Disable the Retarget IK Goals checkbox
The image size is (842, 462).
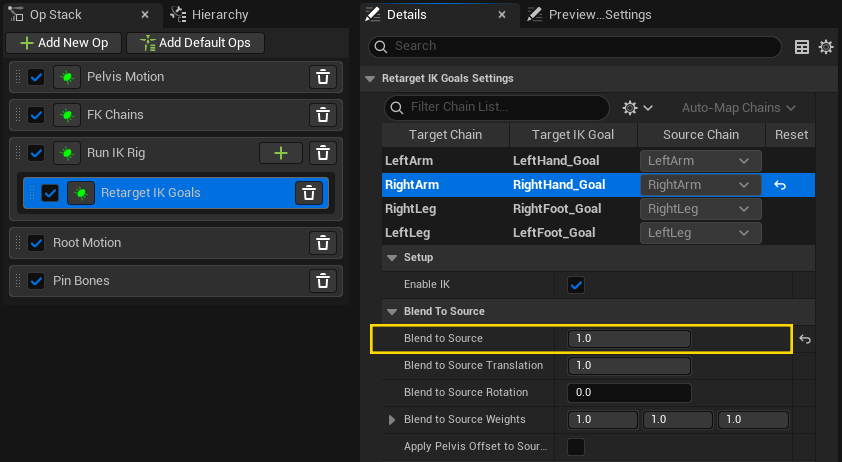50,193
